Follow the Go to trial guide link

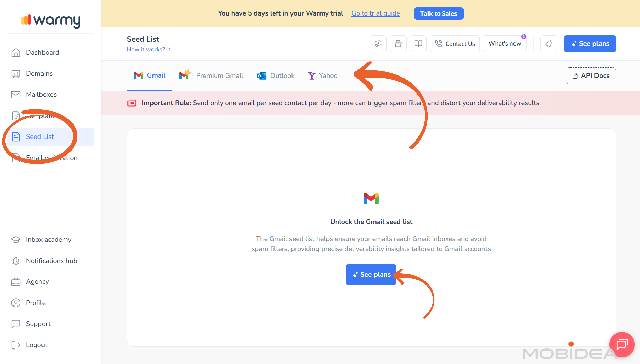[x=375, y=13]
